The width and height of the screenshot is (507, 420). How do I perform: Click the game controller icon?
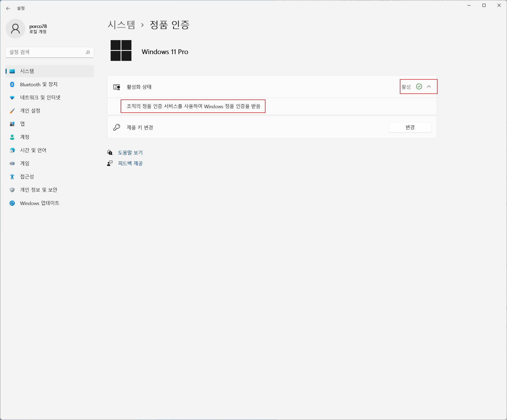12,164
